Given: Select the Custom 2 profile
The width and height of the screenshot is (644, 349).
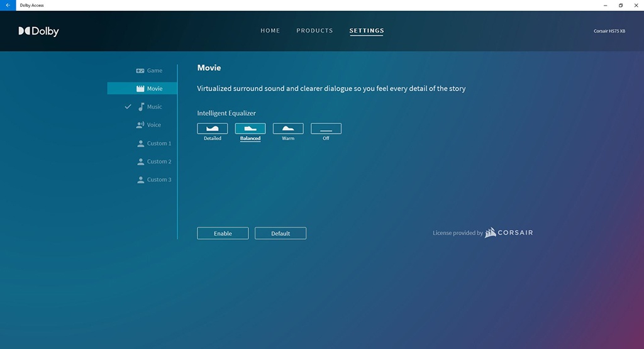Looking at the screenshot, I should point(142,162).
